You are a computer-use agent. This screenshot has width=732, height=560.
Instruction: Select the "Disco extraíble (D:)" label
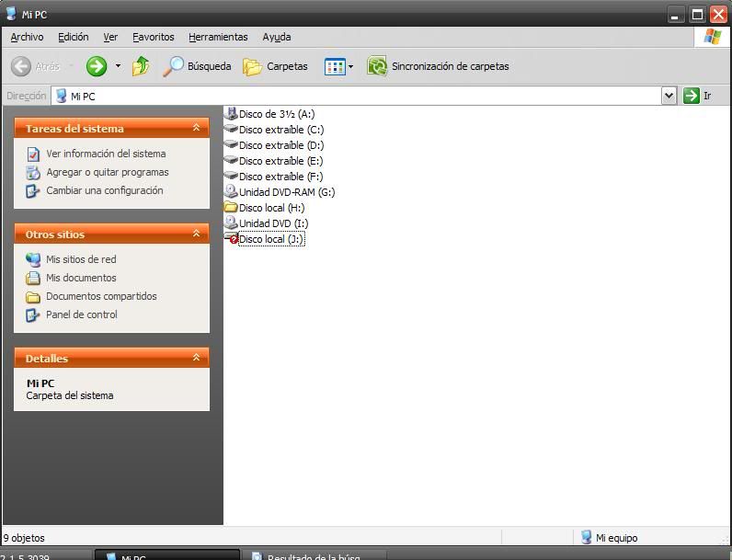281,145
